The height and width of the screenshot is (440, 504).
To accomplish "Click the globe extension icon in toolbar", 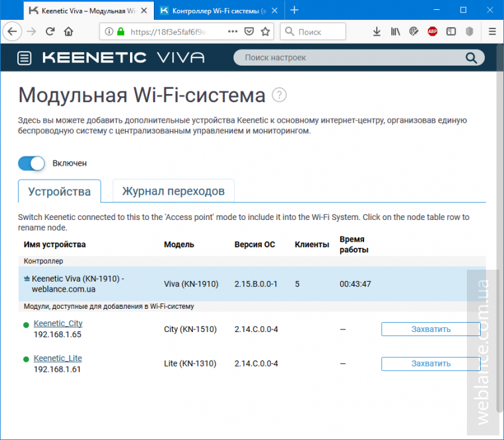I will pyautogui.click(x=414, y=31).
